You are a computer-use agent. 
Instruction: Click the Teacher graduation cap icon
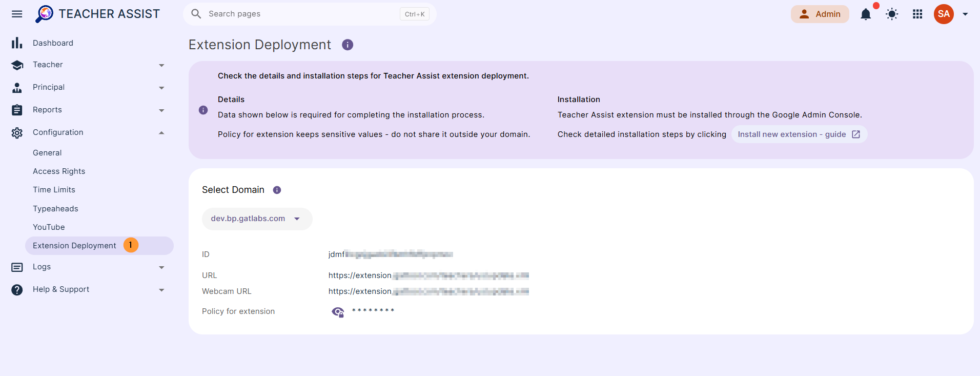tap(17, 65)
